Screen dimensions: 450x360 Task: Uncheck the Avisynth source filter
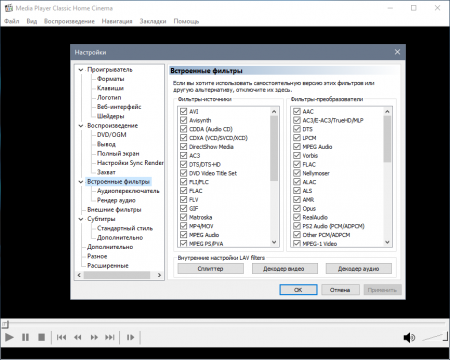(183, 120)
